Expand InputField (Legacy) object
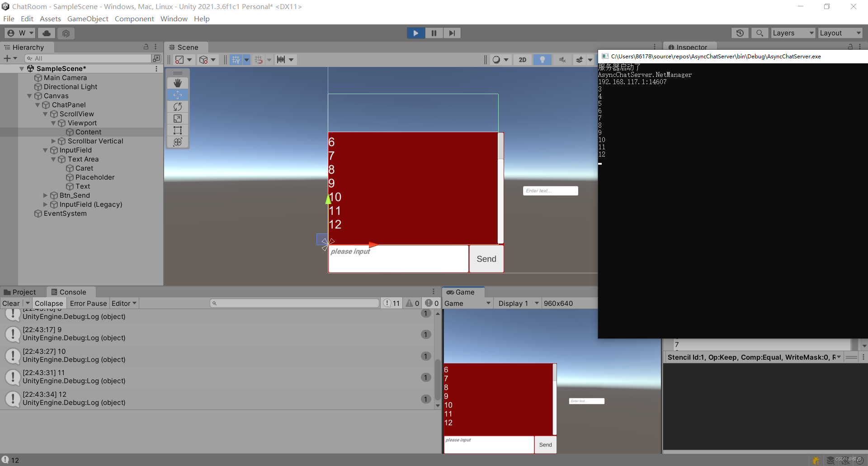The height and width of the screenshot is (466, 868). (x=45, y=204)
